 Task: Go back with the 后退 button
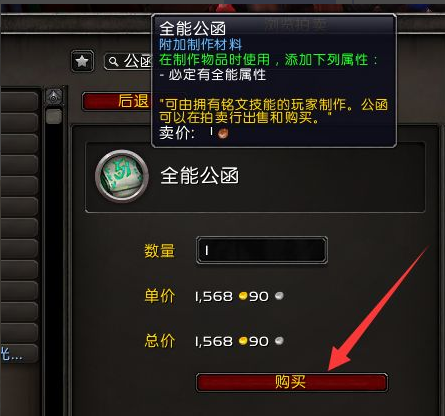[117, 101]
